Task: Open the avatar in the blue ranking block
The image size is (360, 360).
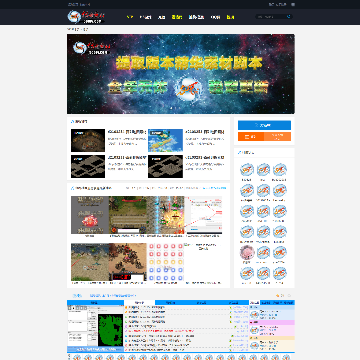Action: click(x=254, y=314)
